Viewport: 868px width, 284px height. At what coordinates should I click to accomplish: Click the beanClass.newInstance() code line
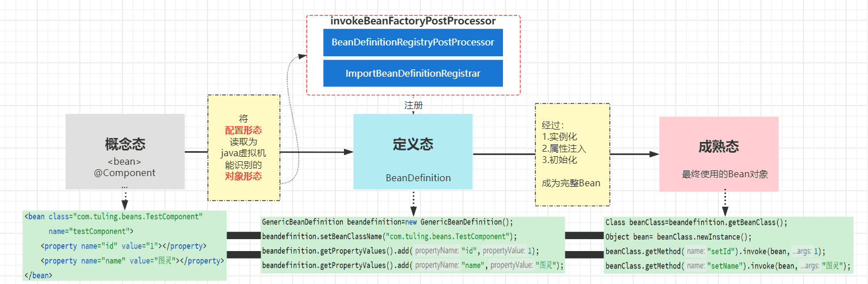click(678, 236)
